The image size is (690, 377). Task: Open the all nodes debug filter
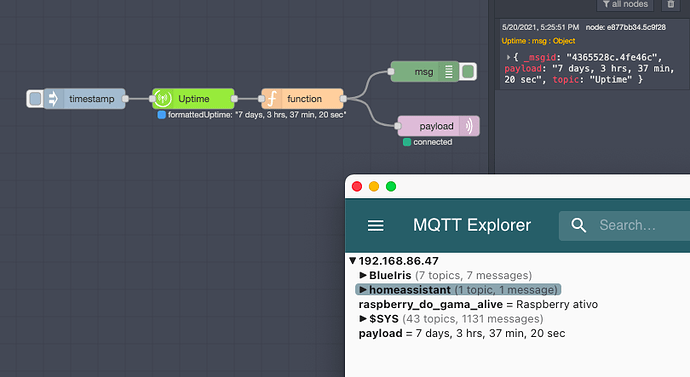click(625, 4)
